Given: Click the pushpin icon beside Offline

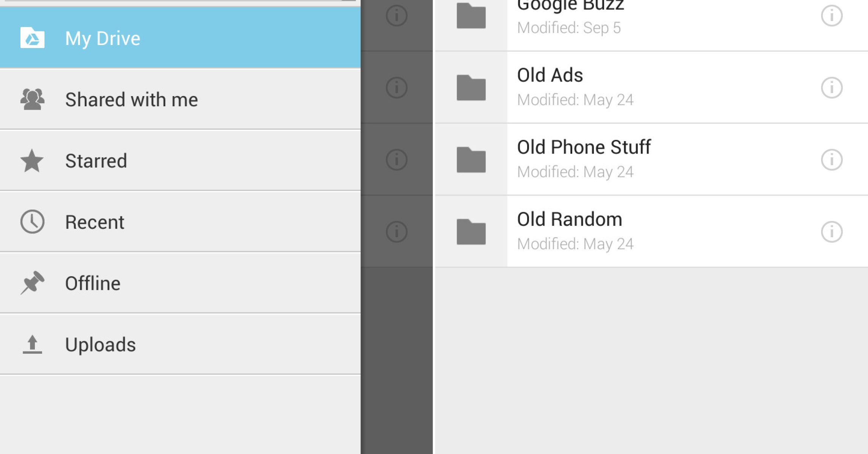Looking at the screenshot, I should [32, 283].
